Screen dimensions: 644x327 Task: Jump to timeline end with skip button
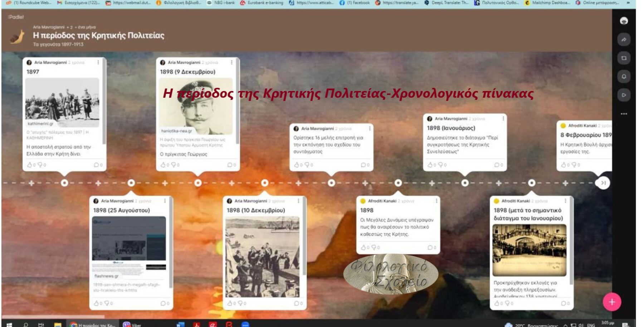click(x=603, y=183)
